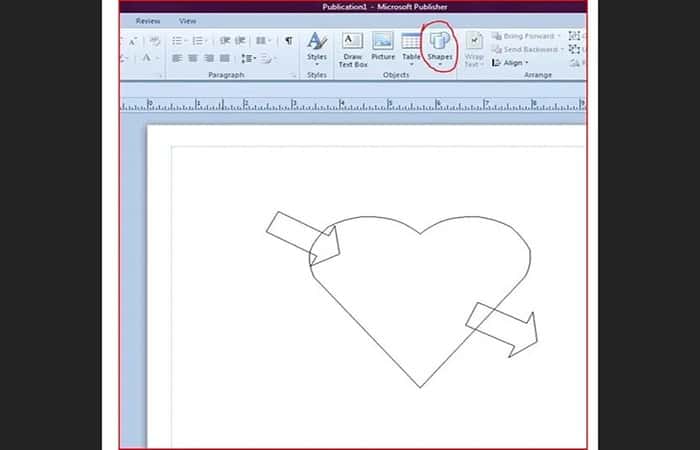The width and height of the screenshot is (700, 450).
Task: Open the Styles dropdown
Action: point(317,49)
